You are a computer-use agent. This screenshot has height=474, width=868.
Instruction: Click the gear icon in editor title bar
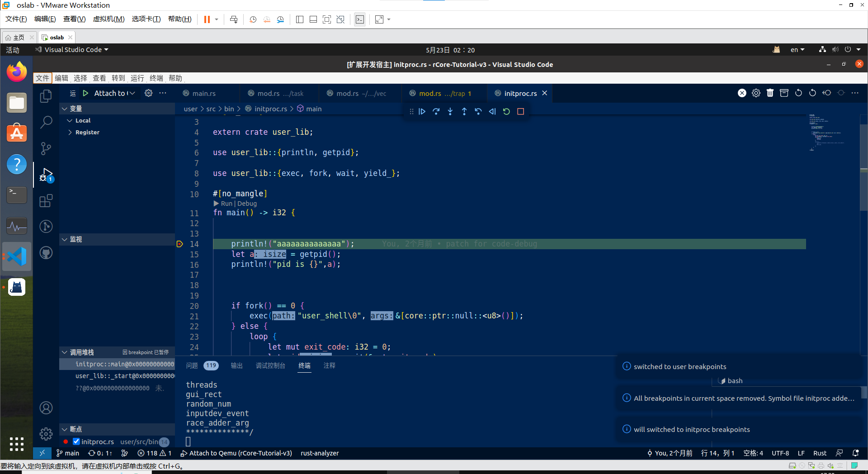[756, 93]
